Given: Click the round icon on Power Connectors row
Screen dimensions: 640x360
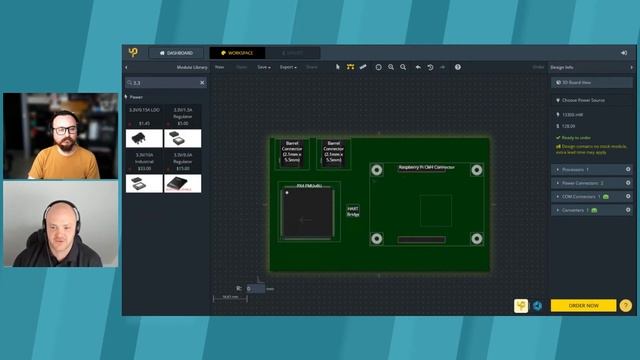Looking at the screenshot, I should tap(628, 183).
